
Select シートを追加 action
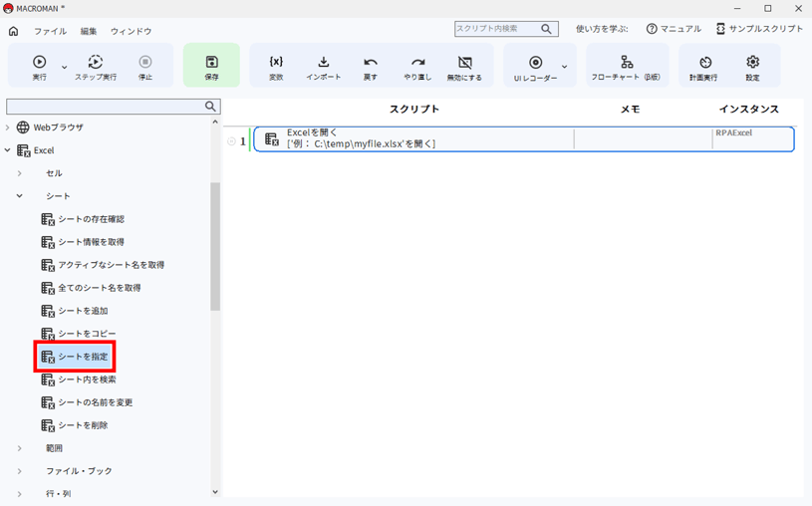[75, 311]
